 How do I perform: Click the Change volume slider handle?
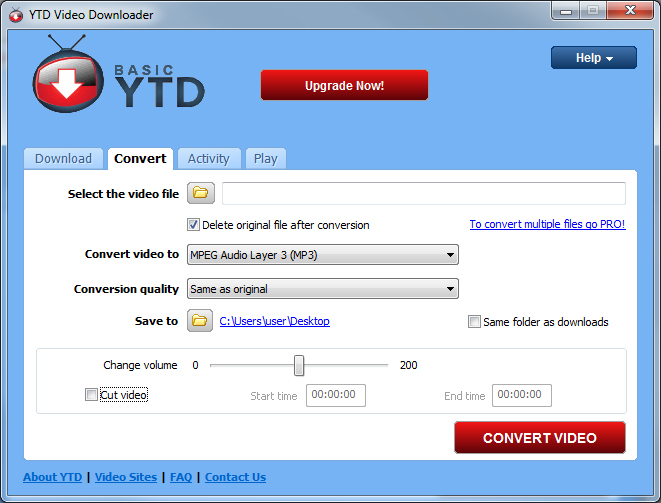pos(299,365)
